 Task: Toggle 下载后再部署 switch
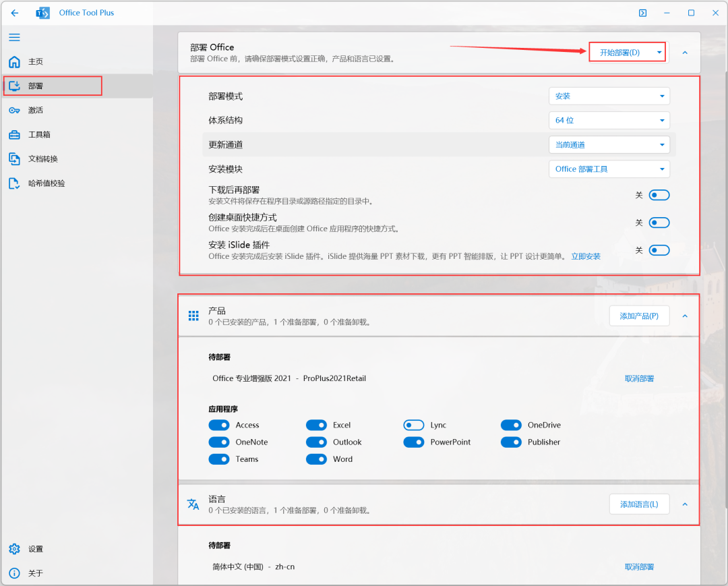pos(659,195)
